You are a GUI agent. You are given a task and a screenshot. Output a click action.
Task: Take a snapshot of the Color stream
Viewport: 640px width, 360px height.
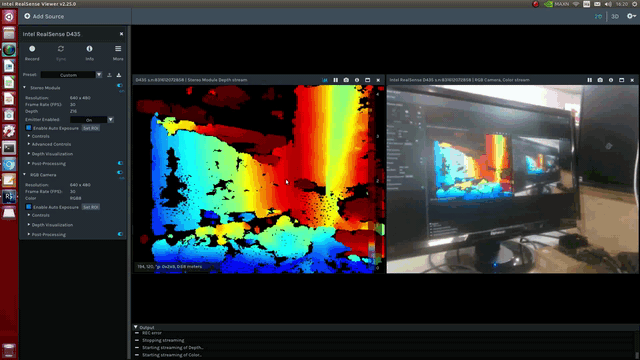click(x=600, y=80)
